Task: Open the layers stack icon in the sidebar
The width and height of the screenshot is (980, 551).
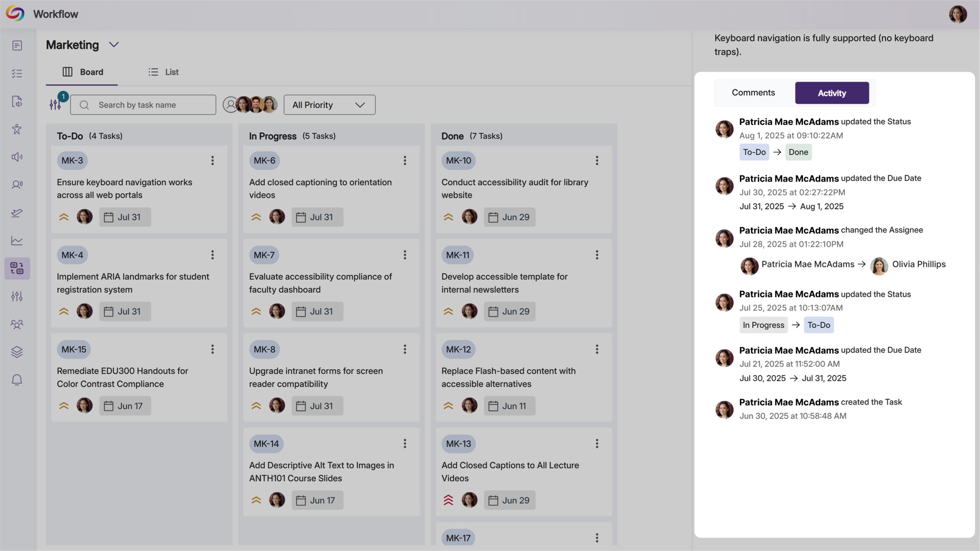Action: pyautogui.click(x=17, y=352)
